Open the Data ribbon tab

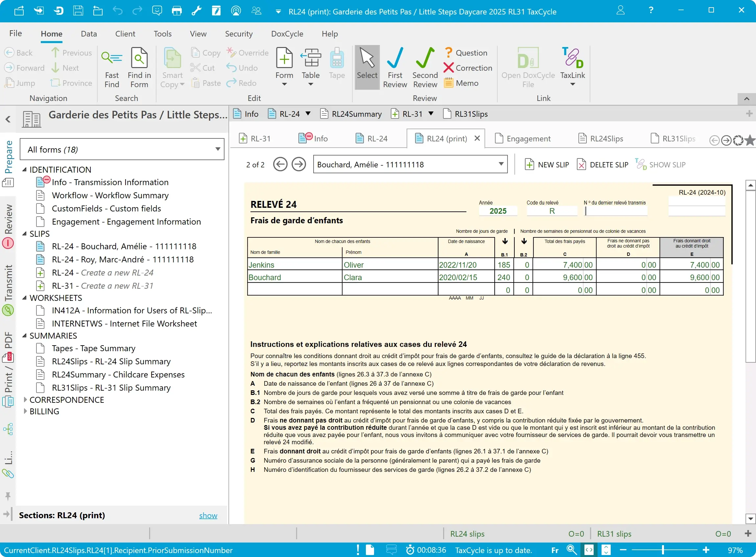coord(89,34)
